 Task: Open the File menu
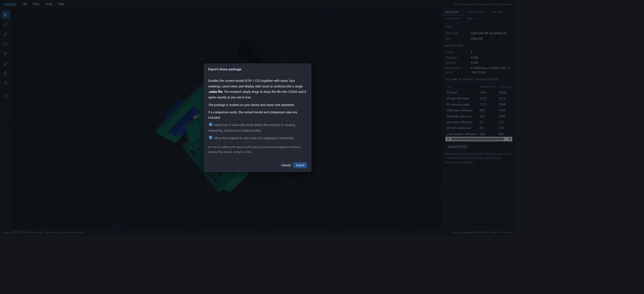(x=24, y=4)
